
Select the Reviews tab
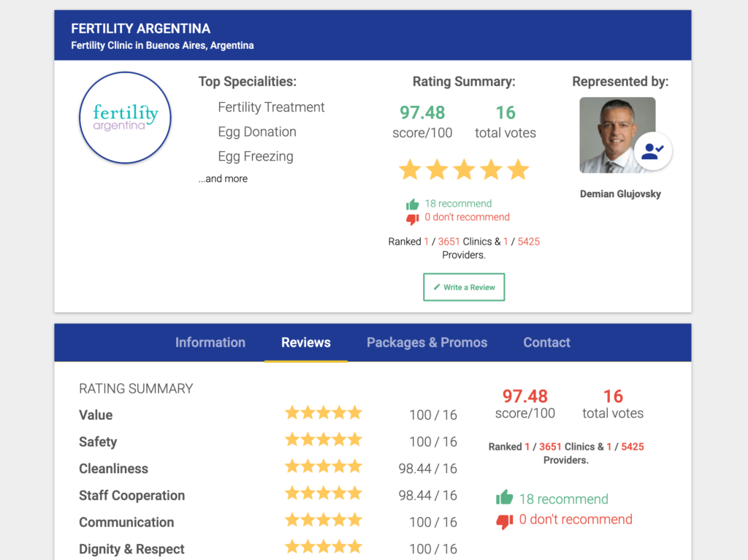tap(306, 342)
